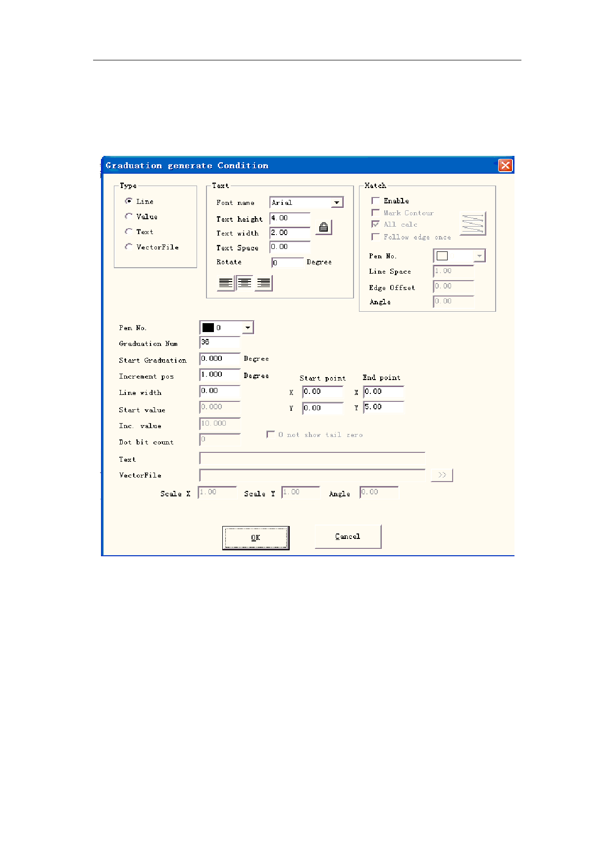Enable the Hatch checkbox

(376, 201)
